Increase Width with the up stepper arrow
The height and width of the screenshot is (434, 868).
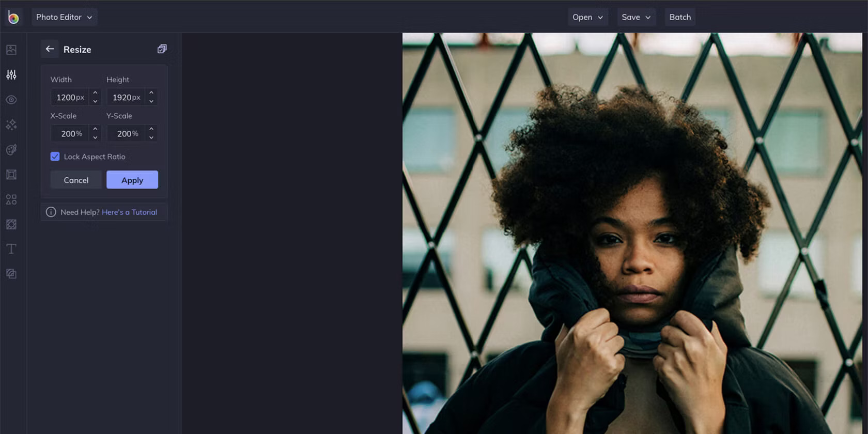(x=95, y=93)
